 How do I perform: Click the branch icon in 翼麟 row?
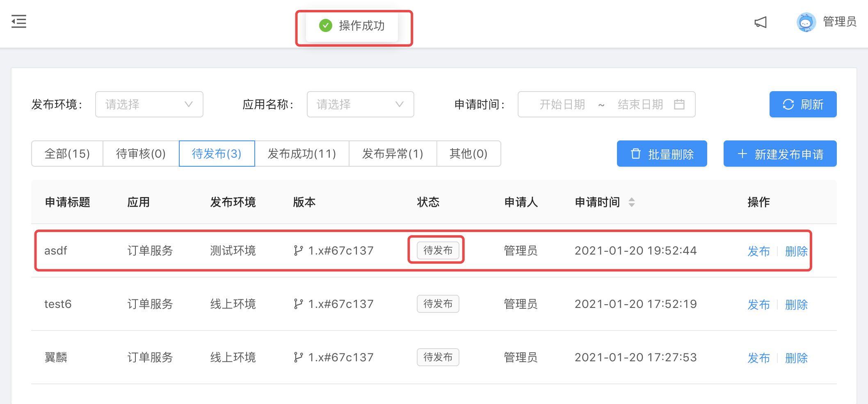click(x=298, y=357)
